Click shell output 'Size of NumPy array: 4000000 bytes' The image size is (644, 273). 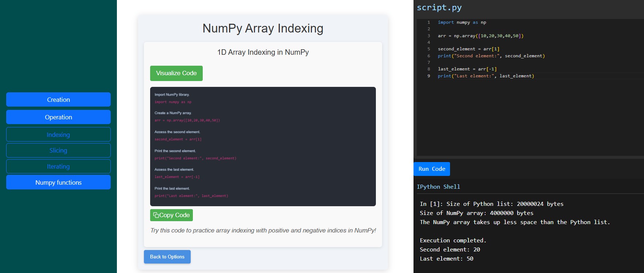tap(476, 213)
